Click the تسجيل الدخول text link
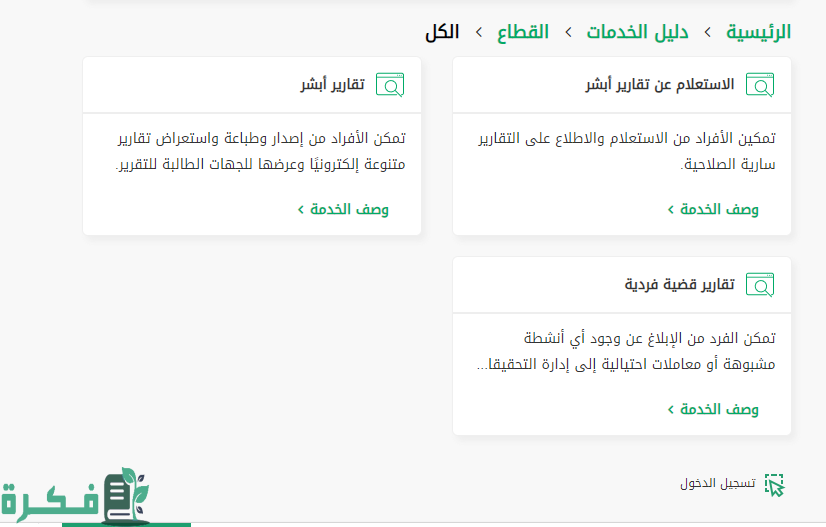The height and width of the screenshot is (527, 826). (x=717, y=483)
